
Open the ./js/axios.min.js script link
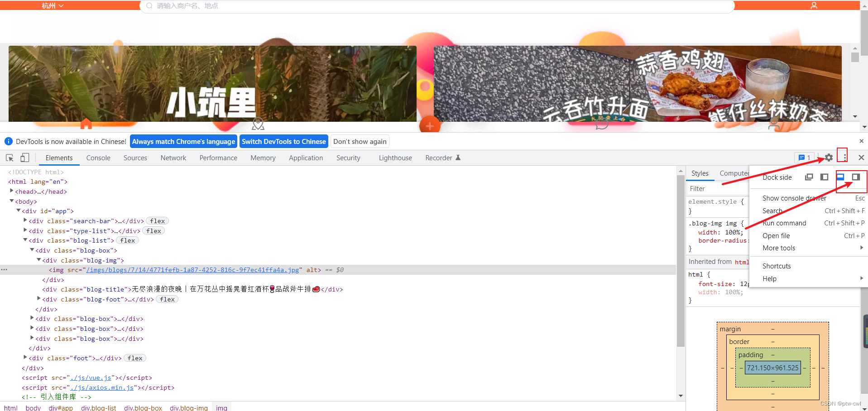[x=102, y=388]
